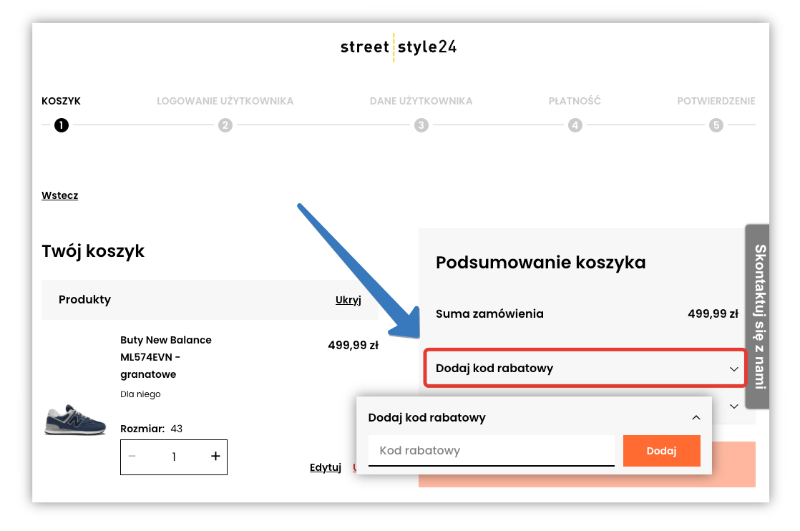This screenshot has width=800, height=531.
Task: Select the Dane użytkownika step
Action: 421,101
